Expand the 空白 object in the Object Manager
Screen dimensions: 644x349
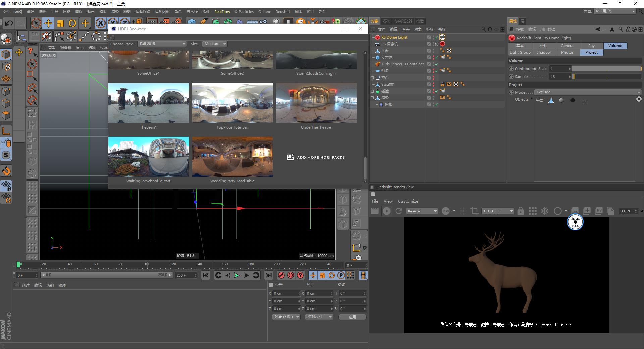372,78
